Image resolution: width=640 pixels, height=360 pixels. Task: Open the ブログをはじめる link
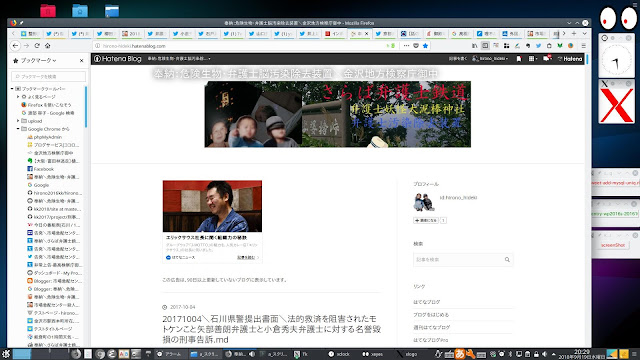tap(431, 315)
